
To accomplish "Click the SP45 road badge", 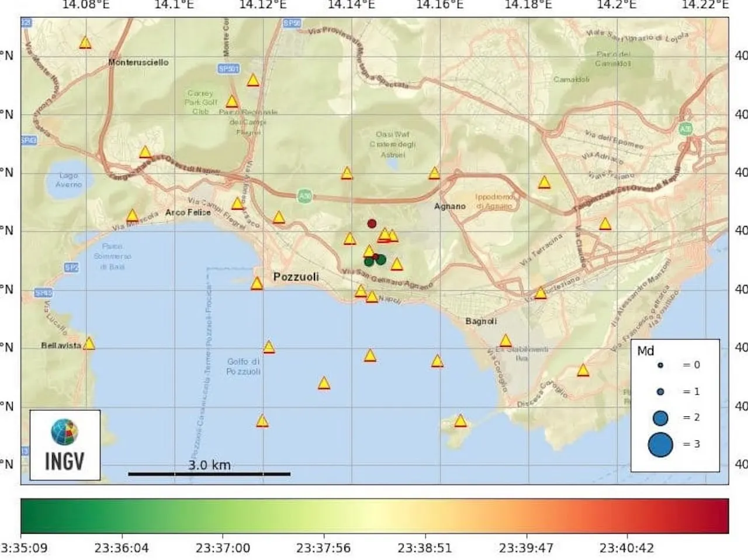I will coord(43,293).
